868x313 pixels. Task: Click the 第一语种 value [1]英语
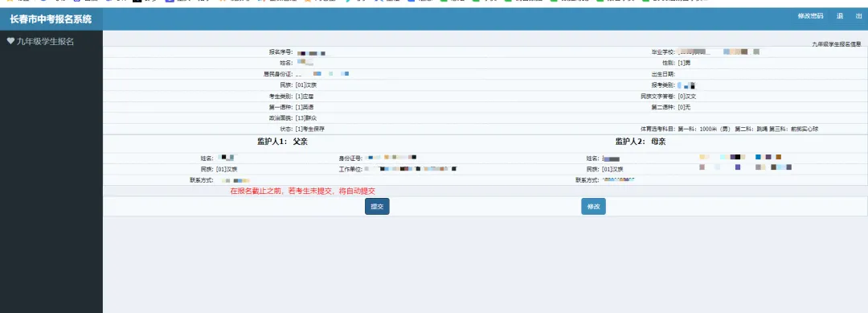point(305,107)
